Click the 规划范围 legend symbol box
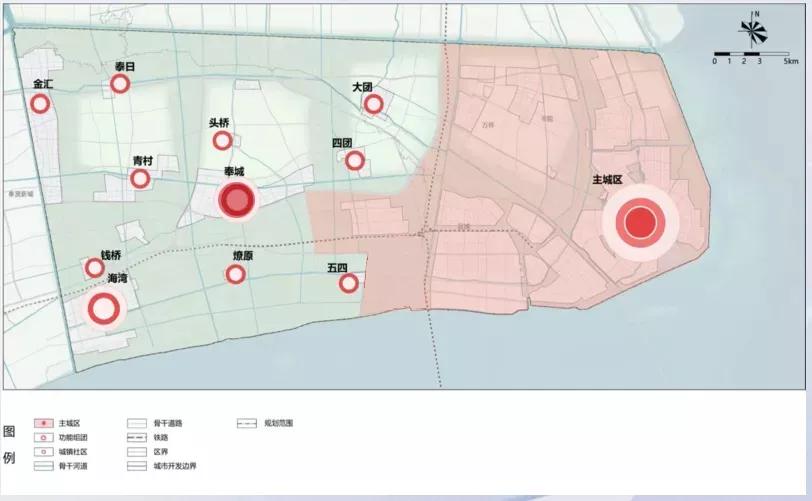 [246, 423]
